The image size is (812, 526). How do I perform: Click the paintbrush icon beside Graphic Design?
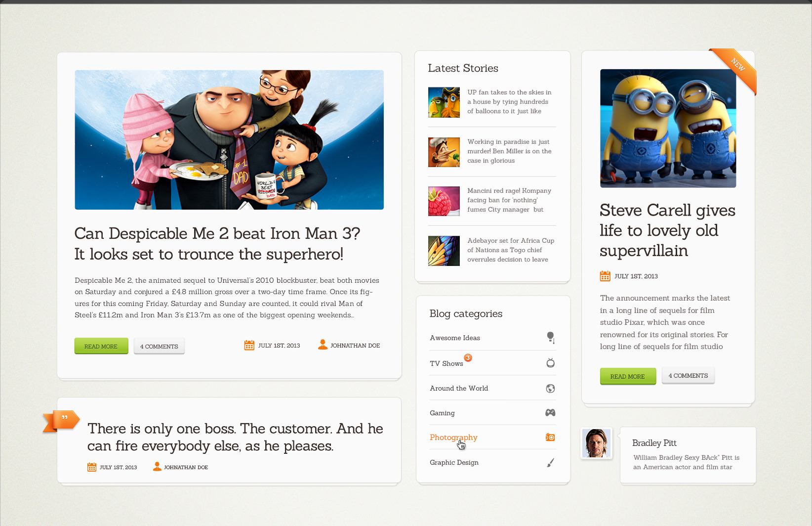(550, 462)
